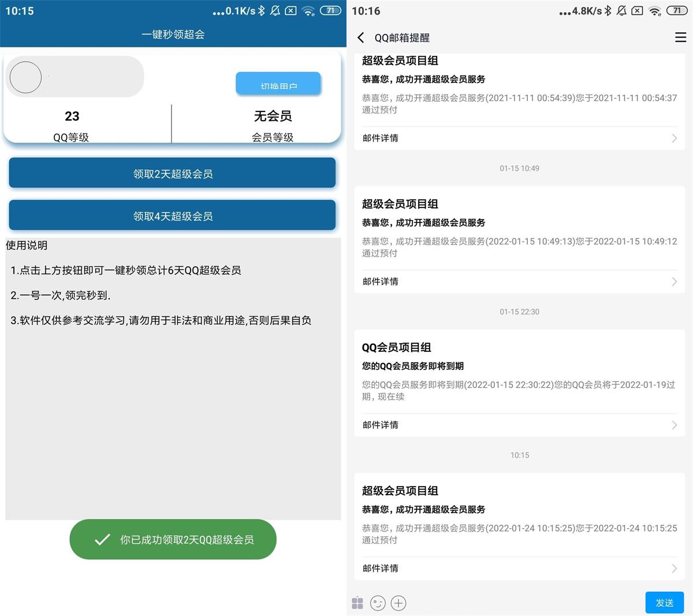Image resolution: width=693 pixels, height=616 pixels.
Task: Tap the 会员等级 label
Action: [273, 138]
